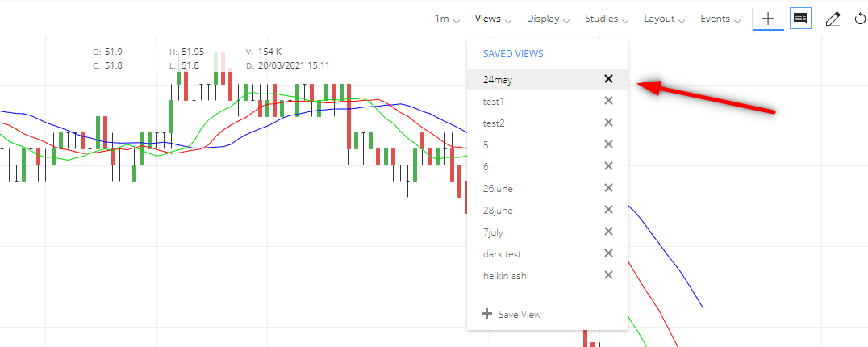The height and width of the screenshot is (347, 868).
Task: Expand the Display dropdown
Action: [548, 19]
